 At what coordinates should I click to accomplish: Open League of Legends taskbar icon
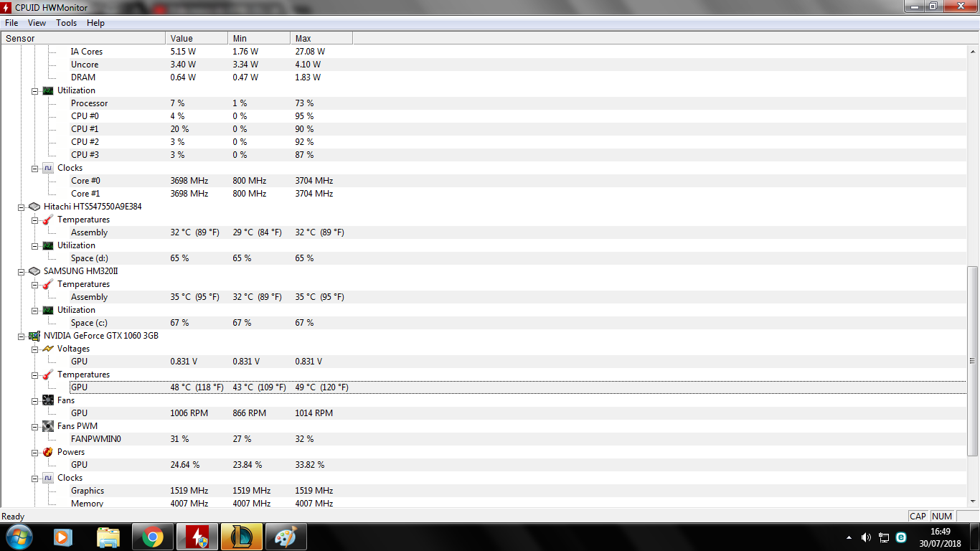[x=242, y=537]
